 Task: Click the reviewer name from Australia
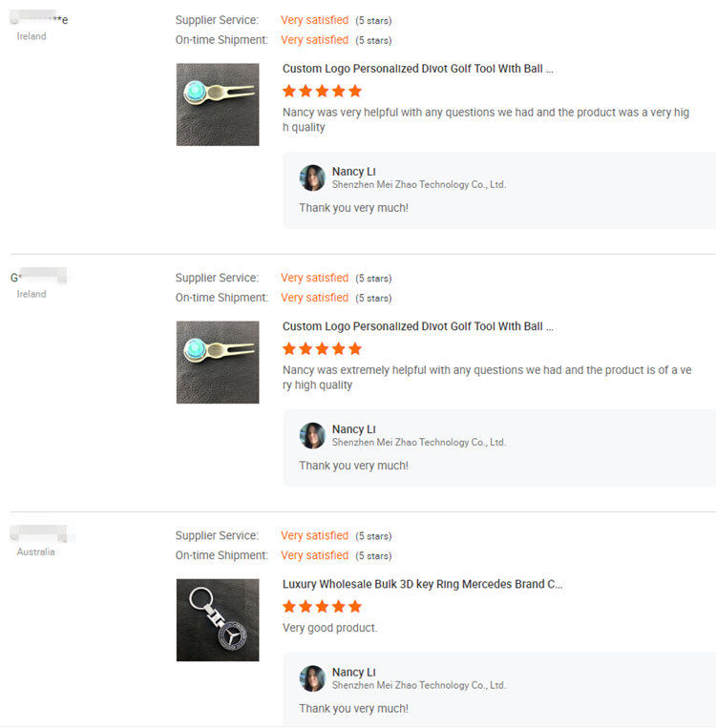click(x=38, y=533)
